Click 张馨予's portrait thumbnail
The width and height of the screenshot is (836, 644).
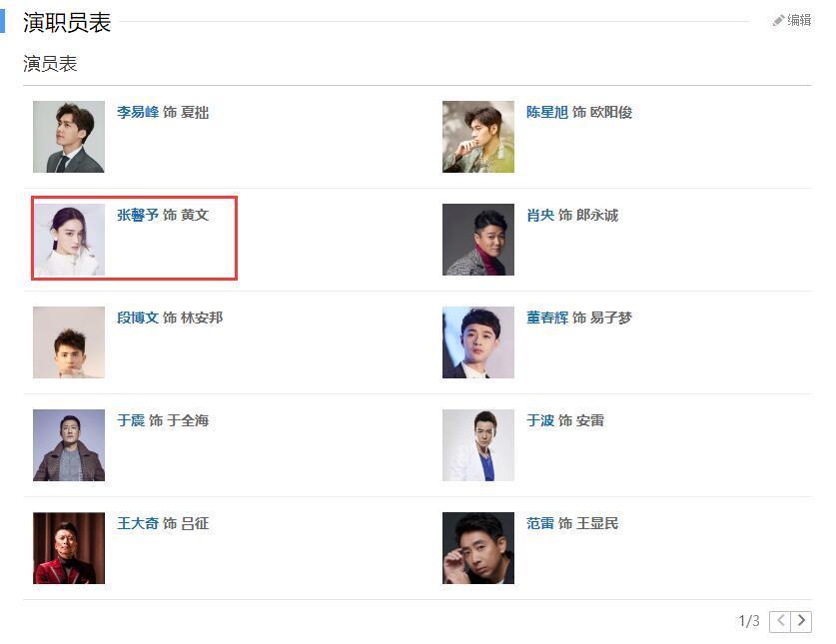click(x=69, y=240)
